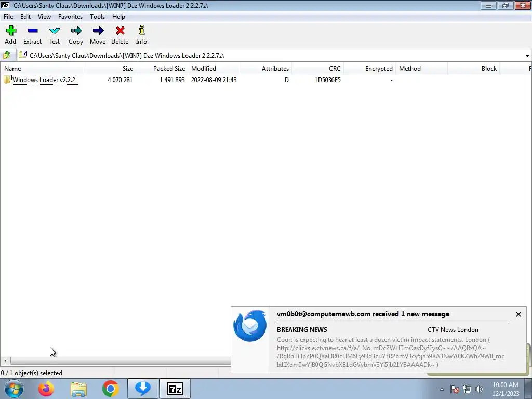
Task: Open the Tools menu
Action: tap(97, 16)
